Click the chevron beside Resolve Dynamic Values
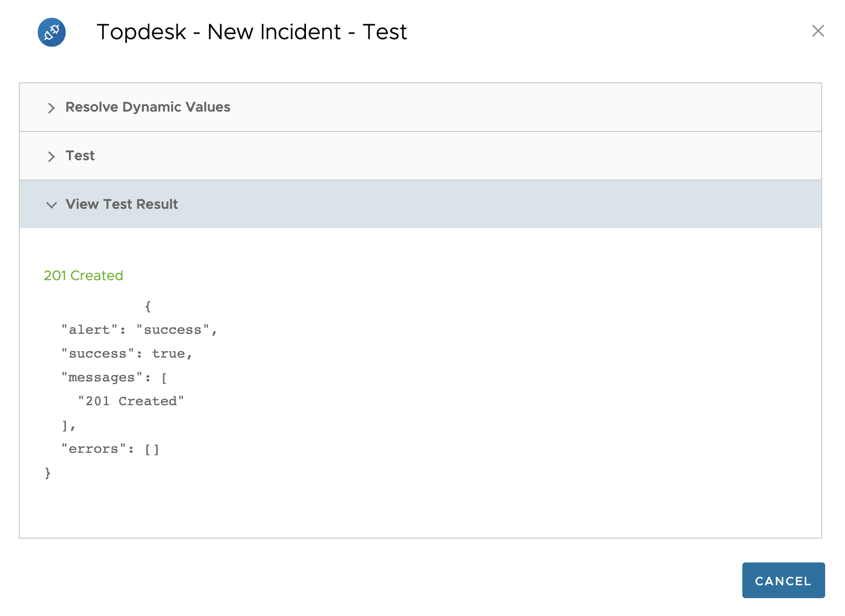Viewport: 845px width, 616px height. [52, 108]
